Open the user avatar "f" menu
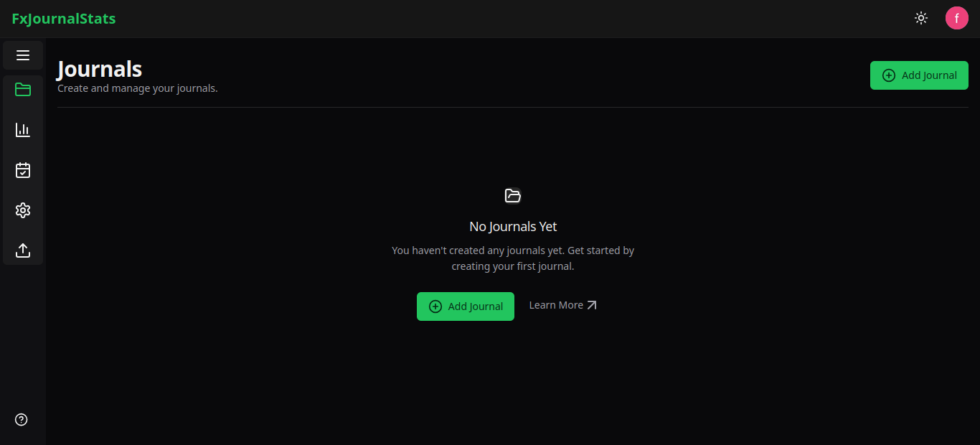This screenshot has height=445, width=980. pyautogui.click(x=956, y=19)
